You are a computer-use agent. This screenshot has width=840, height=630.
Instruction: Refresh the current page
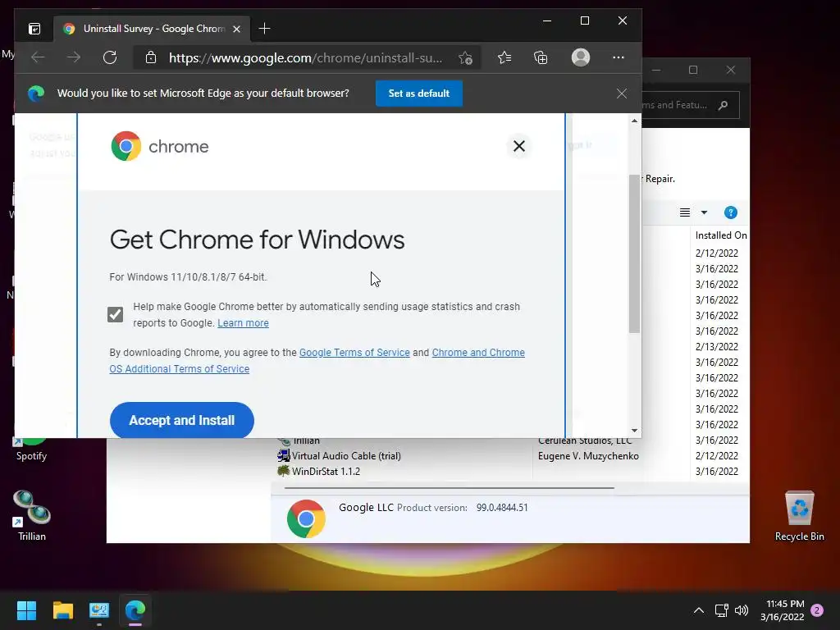[110, 57]
